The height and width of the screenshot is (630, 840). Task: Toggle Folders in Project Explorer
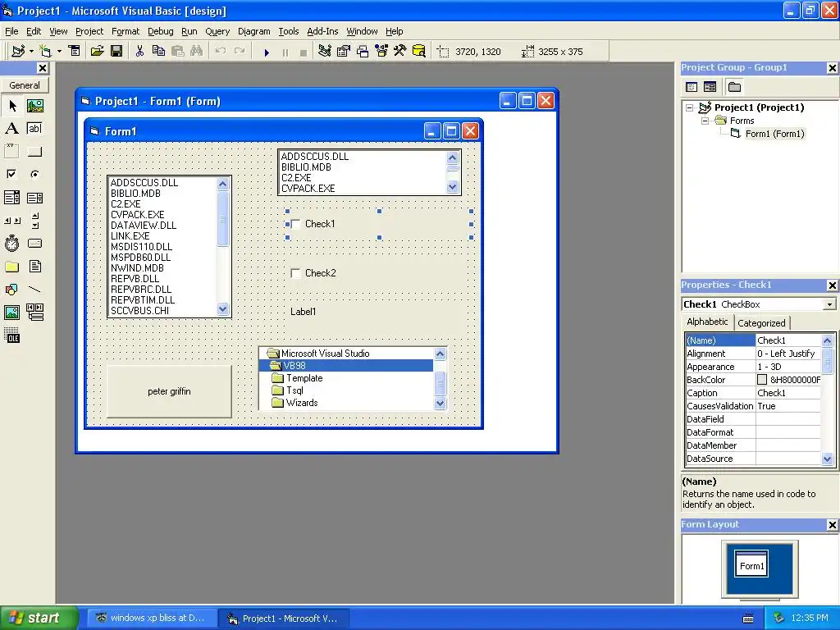[734, 87]
